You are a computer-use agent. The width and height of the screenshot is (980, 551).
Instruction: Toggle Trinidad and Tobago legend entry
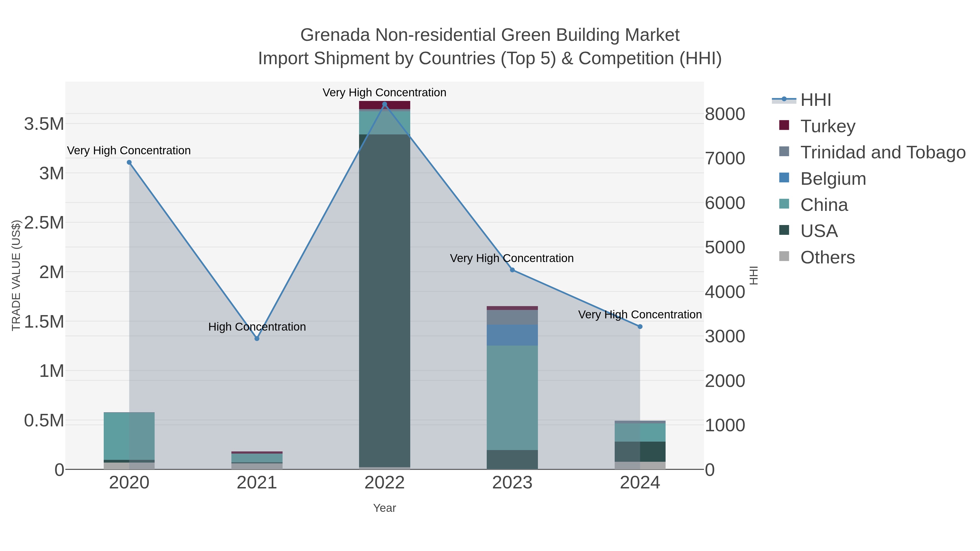872,152
